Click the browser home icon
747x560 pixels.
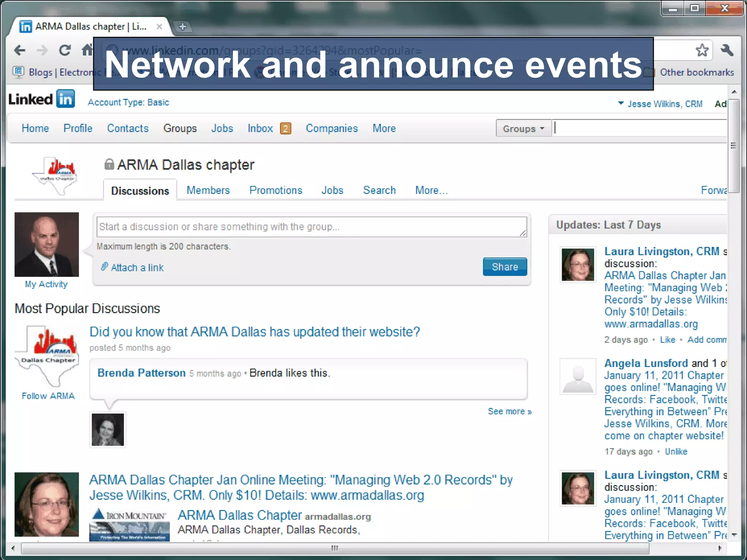pyautogui.click(x=87, y=50)
